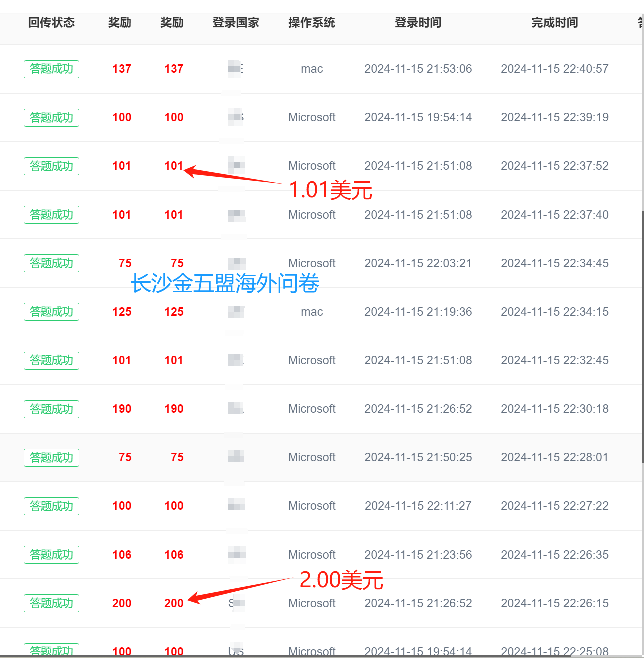
Task: Click 答题成功 badge in the 22:28:01 row
Action: pyautogui.click(x=51, y=457)
